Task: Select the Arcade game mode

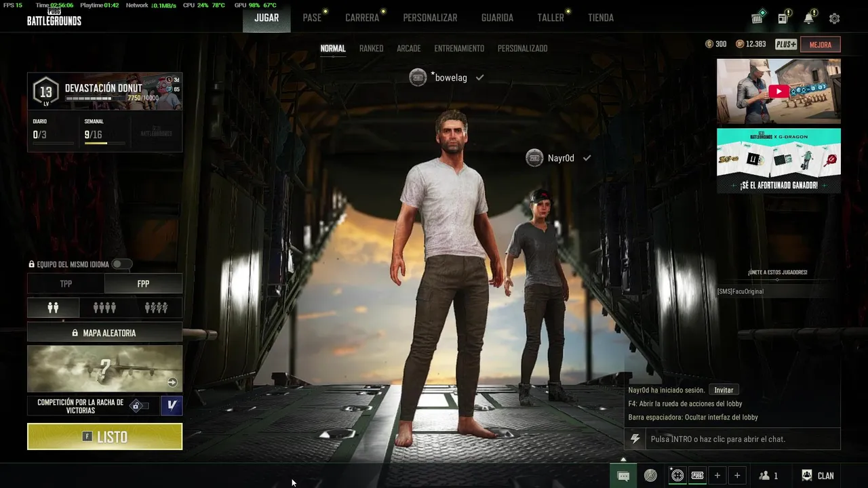Action: [408, 49]
